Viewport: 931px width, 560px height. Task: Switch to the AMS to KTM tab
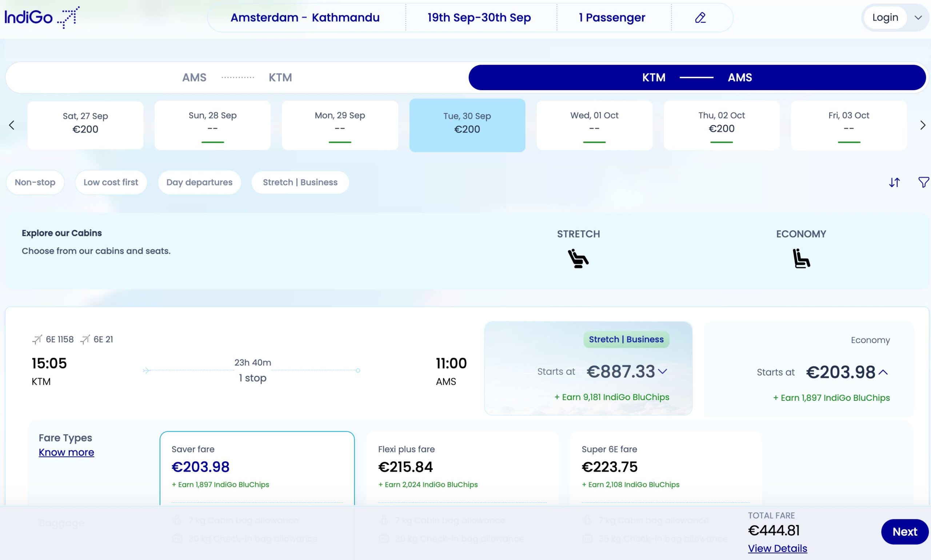237,77
